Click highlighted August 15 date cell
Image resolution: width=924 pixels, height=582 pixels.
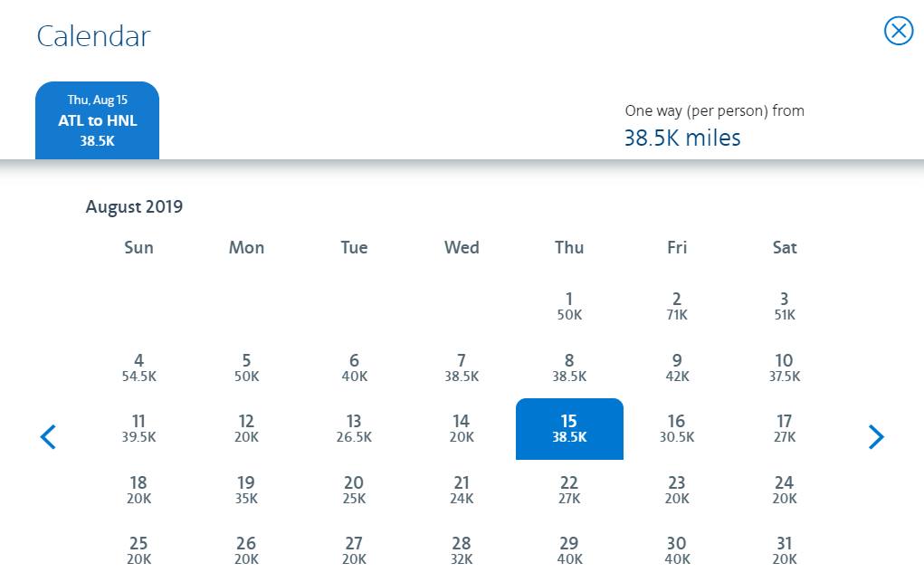(x=569, y=429)
